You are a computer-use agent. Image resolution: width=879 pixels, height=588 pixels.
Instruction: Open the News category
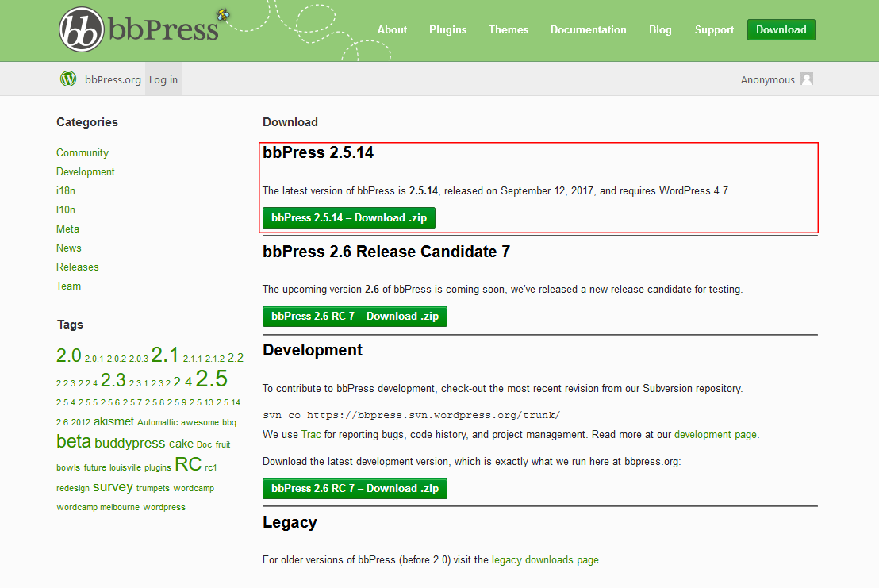tap(68, 248)
